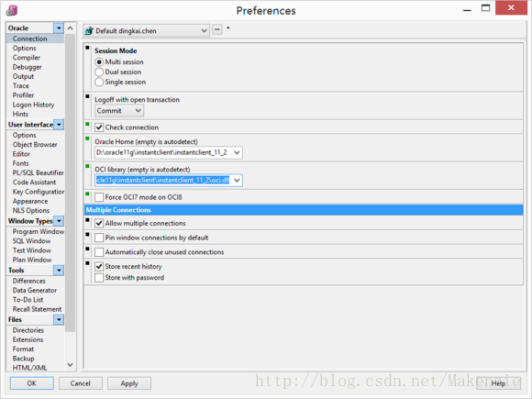Enable Force OCI7 mode on OCI8
This screenshot has width=532, height=399.
point(99,197)
